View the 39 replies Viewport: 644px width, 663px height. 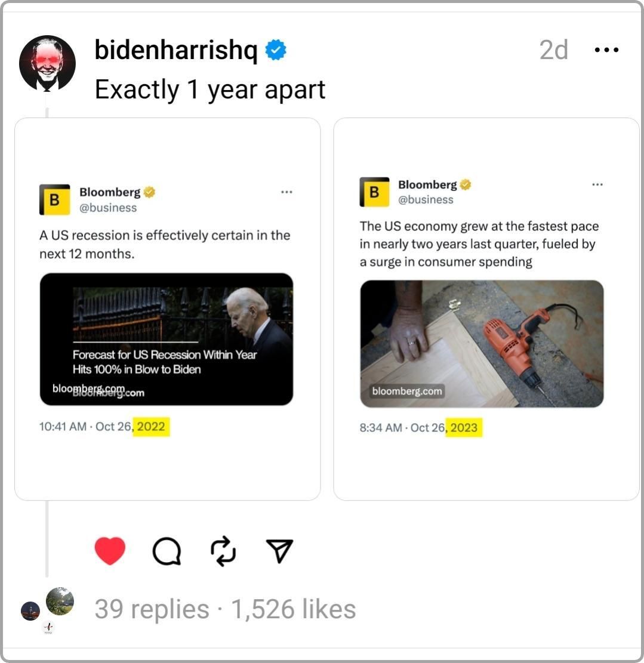(x=152, y=609)
